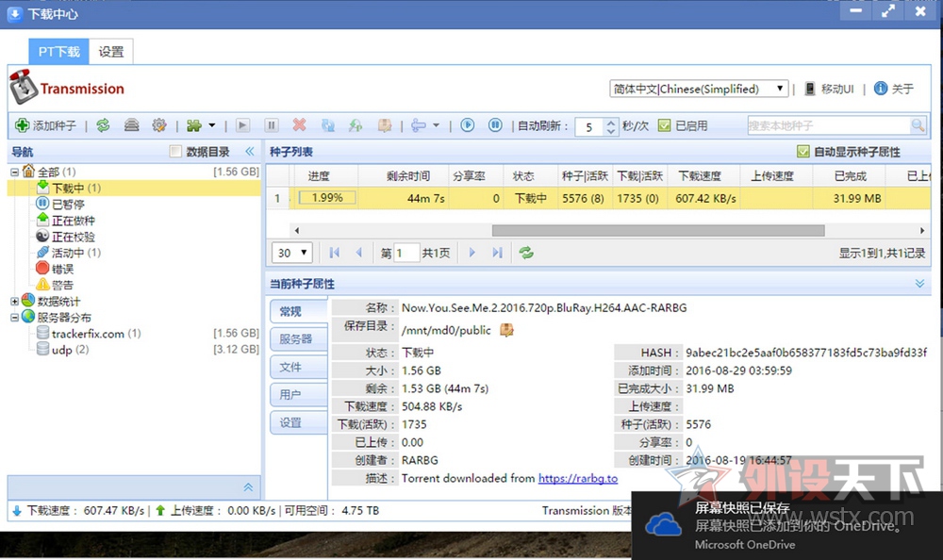Click the blue circle start-all icon
Image resolution: width=943 pixels, height=560 pixels.
[x=468, y=125]
